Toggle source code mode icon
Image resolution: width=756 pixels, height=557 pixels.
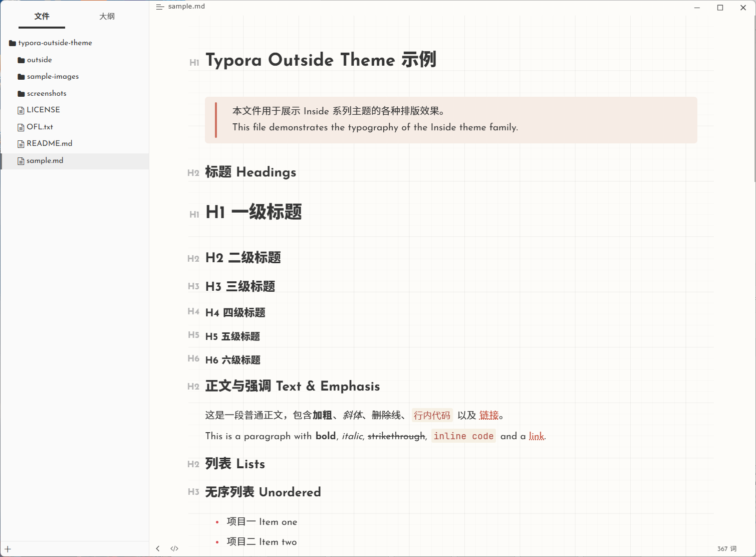click(174, 548)
